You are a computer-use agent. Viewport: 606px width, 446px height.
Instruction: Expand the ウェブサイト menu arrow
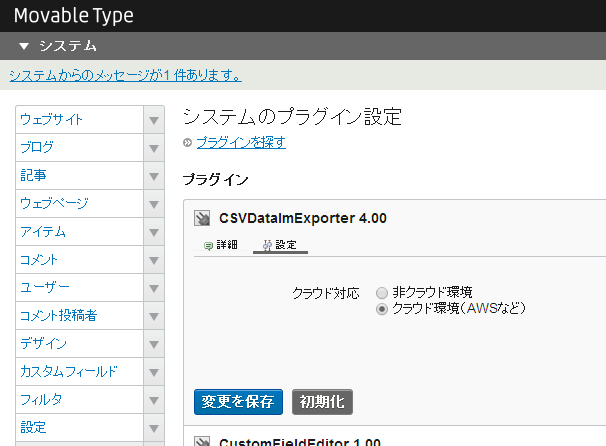pos(154,120)
